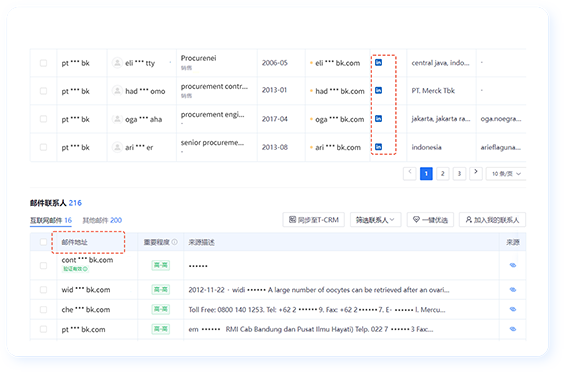565x373 pixels.
Task: Click procurement contr... job title
Action: point(214,86)
